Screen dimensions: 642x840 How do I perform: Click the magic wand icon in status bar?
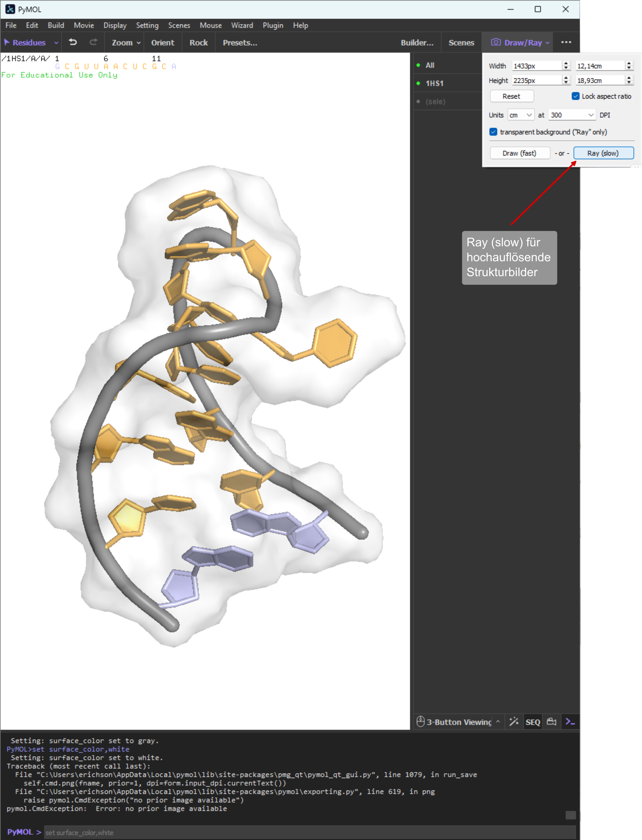point(514,722)
